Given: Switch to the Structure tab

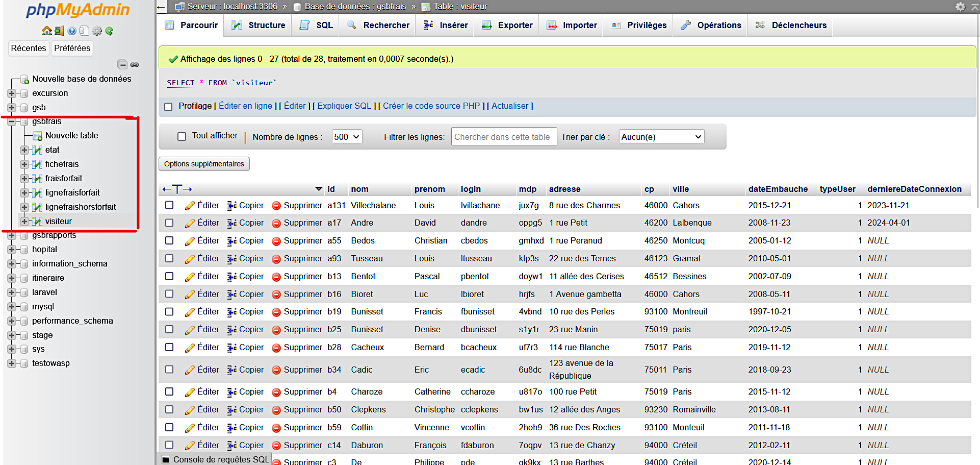Looking at the screenshot, I should click(x=258, y=25).
